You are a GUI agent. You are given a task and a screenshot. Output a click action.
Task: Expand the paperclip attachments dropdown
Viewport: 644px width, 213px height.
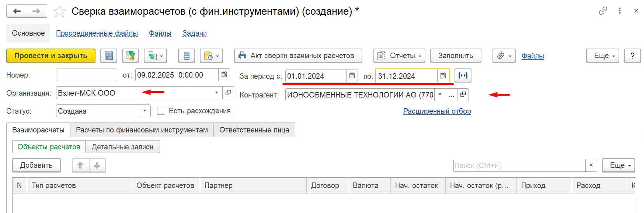click(504, 56)
